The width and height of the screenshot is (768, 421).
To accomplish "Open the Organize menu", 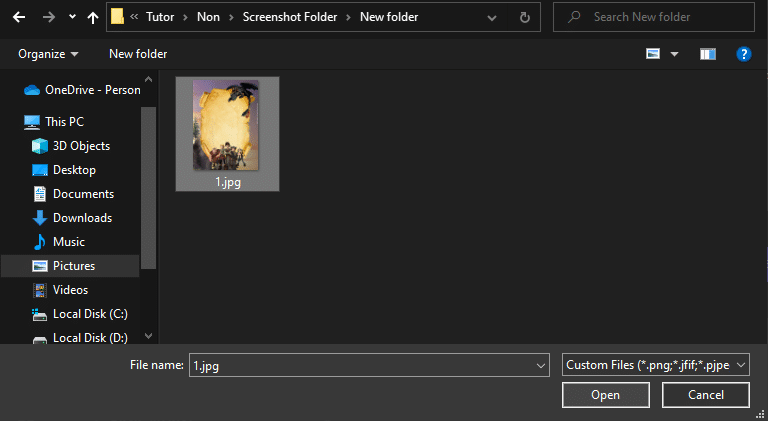I will coord(48,54).
